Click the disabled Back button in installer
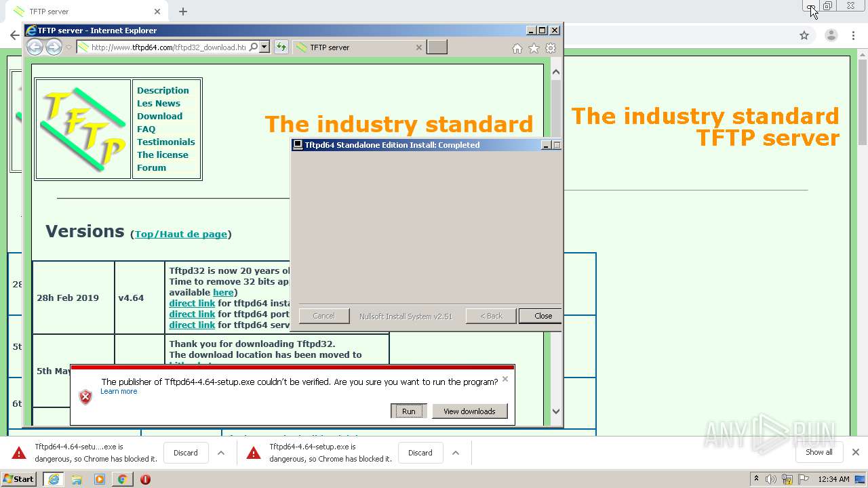This screenshot has height=488, width=868. (491, 316)
